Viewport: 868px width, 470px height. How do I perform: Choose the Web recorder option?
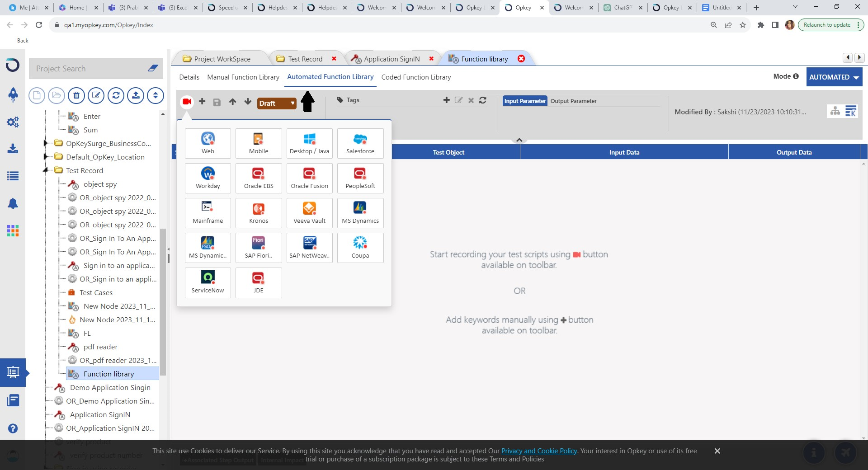pyautogui.click(x=208, y=143)
